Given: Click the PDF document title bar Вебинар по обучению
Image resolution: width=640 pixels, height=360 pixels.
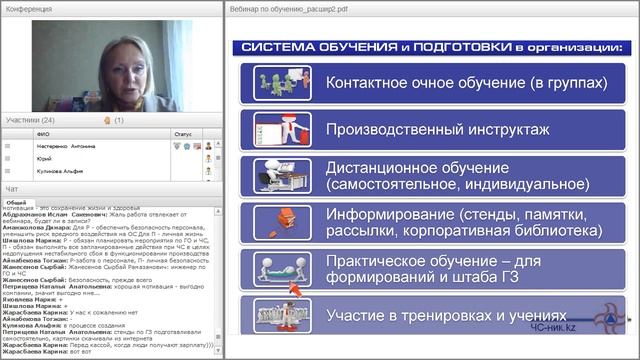Looking at the screenshot, I should point(432,9).
